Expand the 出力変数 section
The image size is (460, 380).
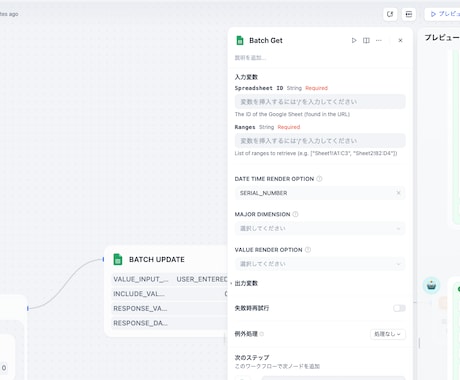click(246, 283)
